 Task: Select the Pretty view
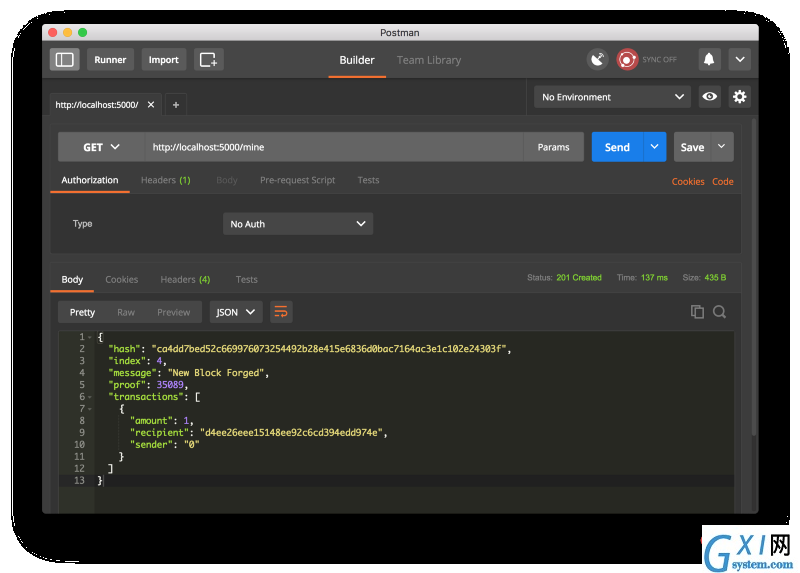pyautogui.click(x=82, y=312)
